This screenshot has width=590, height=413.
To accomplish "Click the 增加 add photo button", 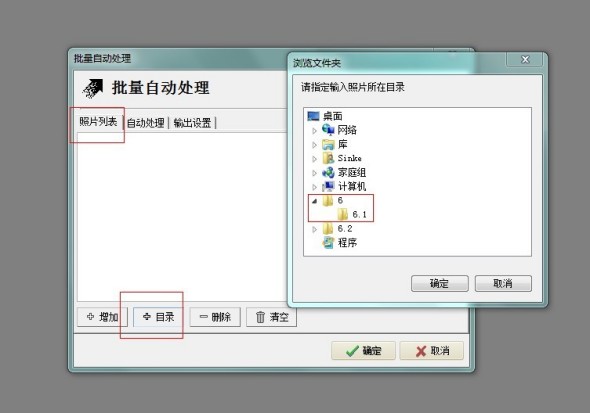I will tap(102, 317).
